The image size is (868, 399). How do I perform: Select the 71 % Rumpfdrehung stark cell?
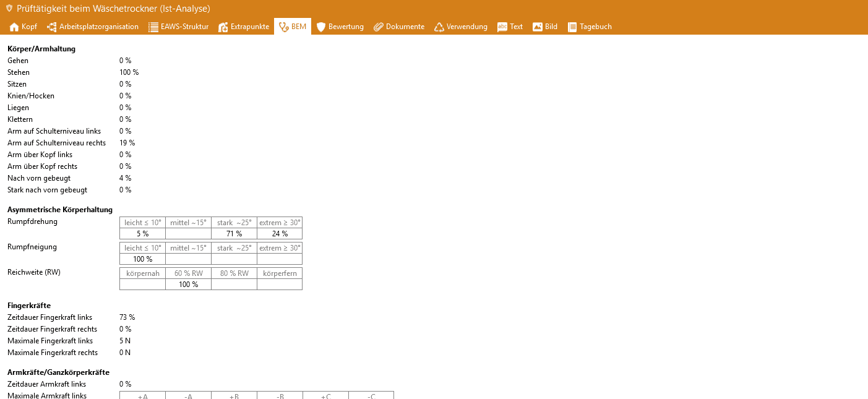tap(234, 234)
